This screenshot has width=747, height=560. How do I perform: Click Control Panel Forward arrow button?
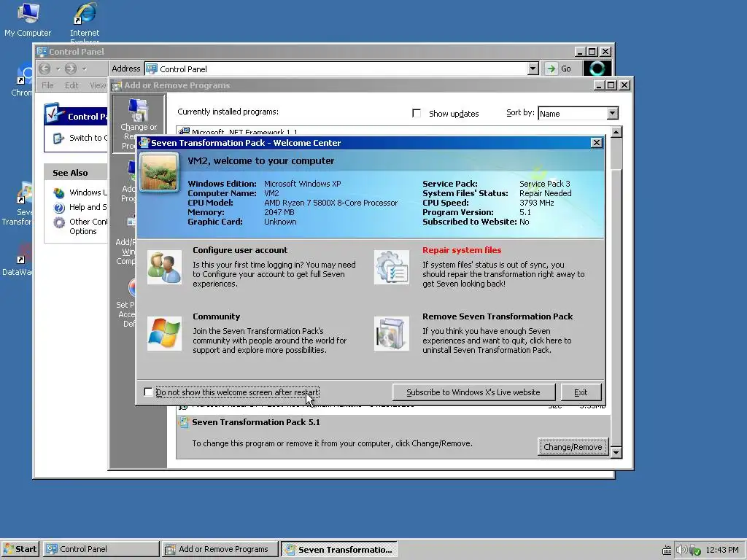pyautogui.click(x=71, y=69)
